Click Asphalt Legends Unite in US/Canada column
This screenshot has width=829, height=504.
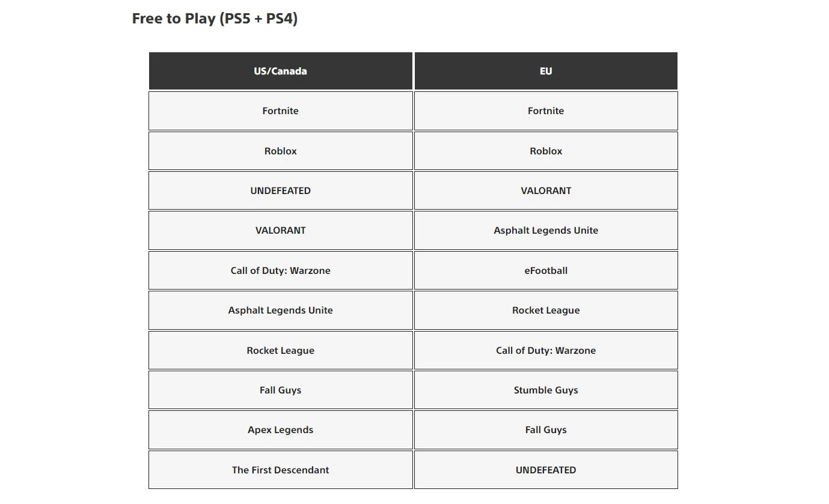[280, 310]
